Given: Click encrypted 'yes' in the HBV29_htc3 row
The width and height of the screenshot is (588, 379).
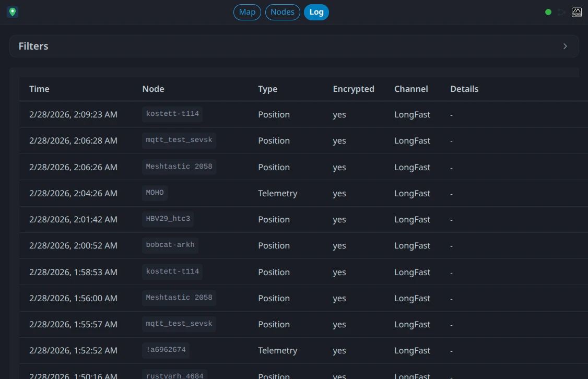Looking at the screenshot, I should [339, 220].
